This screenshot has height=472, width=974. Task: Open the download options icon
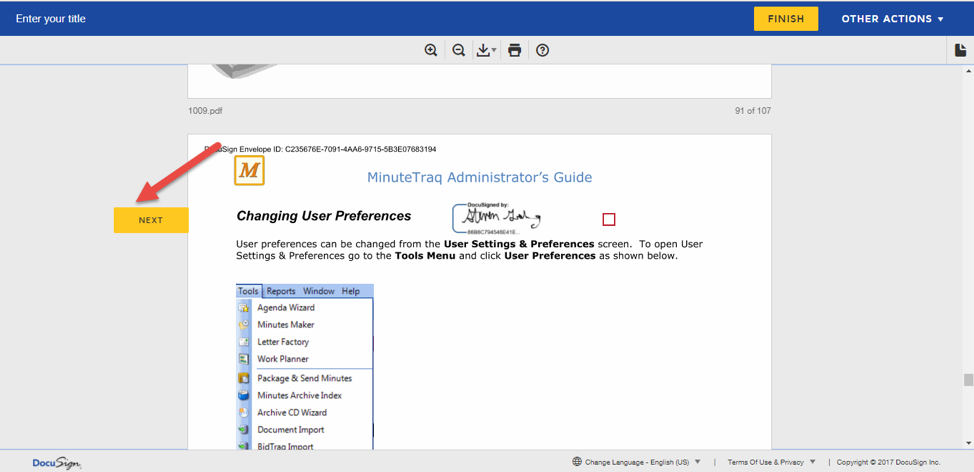[486, 50]
